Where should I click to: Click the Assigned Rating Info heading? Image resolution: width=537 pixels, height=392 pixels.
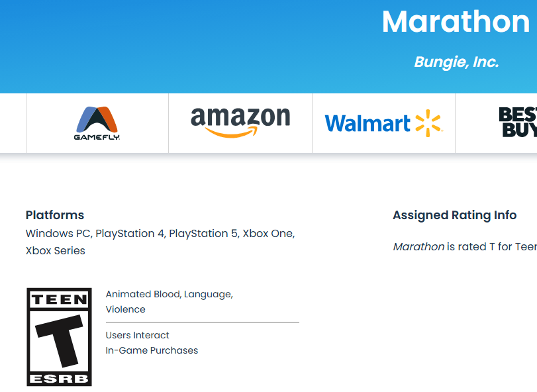pyautogui.click(x=454, y=215)
